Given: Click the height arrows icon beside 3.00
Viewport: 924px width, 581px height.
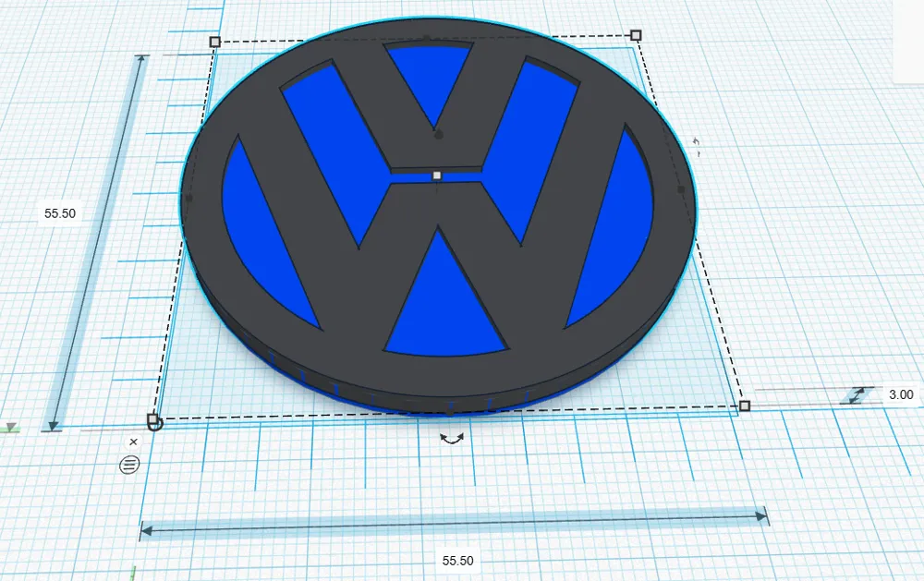Looking at the screenshot, I should pos(857,394).
